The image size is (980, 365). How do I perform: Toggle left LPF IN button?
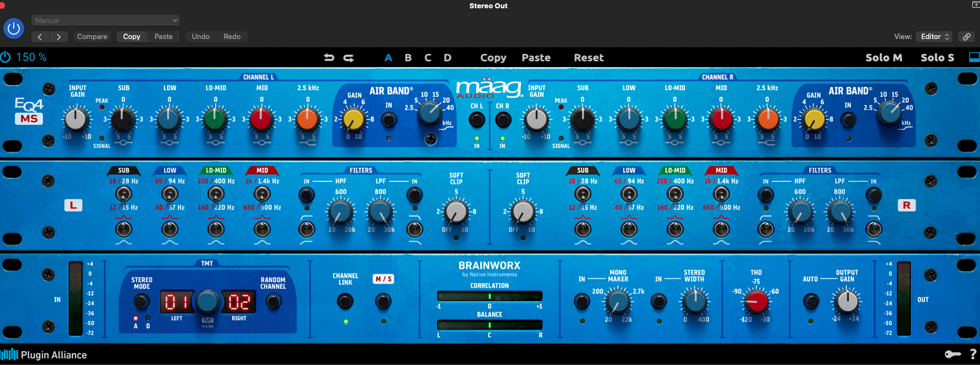click(x=414, y=195)
